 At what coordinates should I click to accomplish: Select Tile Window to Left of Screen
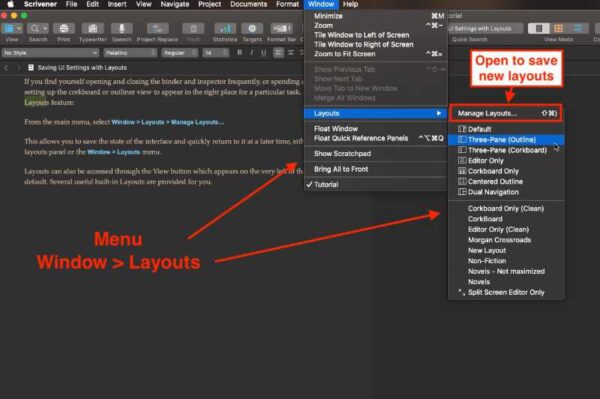(x=376, y=35)
